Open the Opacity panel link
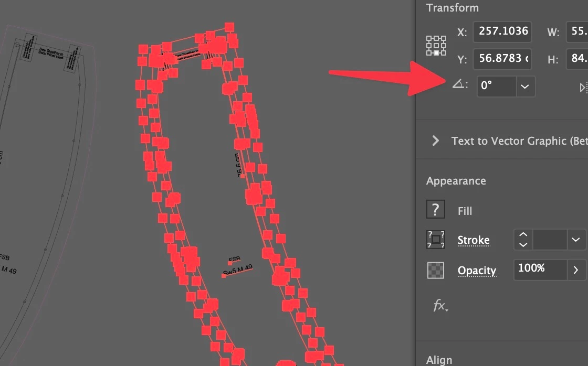This screenshot has height=366, width=588. click(477, 271)
